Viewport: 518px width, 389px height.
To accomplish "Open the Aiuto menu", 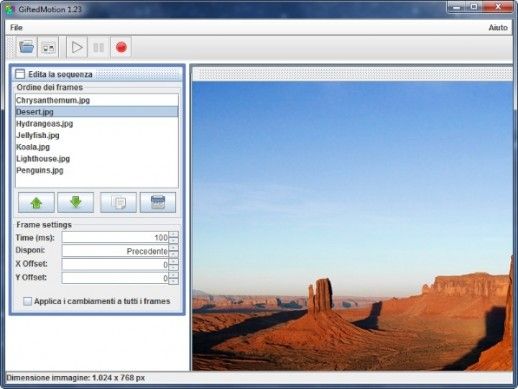I will click(498, 28).
